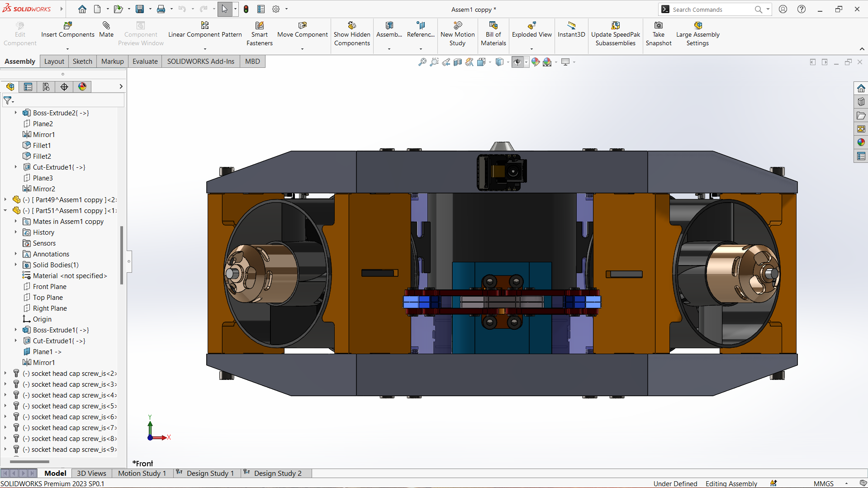This screenshot has height=488, width=868.
Task: Open Smart Fasteners tool
Action: (259, 26)
